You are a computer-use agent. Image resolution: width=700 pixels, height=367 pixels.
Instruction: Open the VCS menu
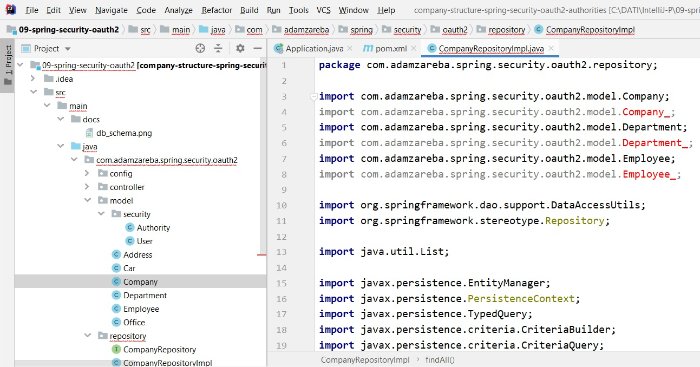(324, 10)
